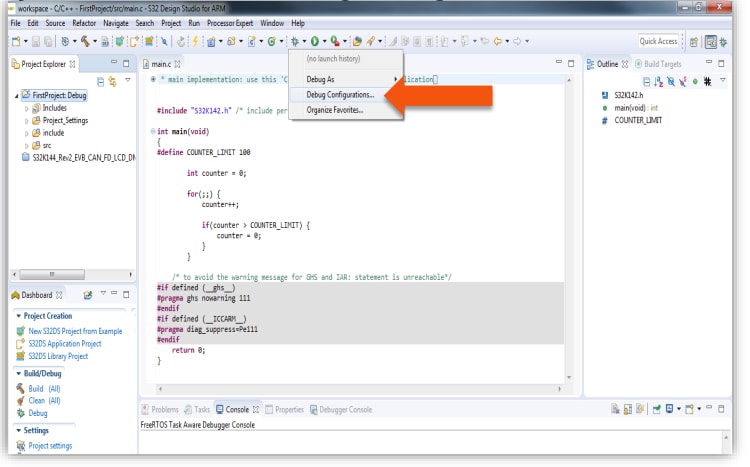Click the build hammer icon in Dashboard
750x467 pixels.
20,388
